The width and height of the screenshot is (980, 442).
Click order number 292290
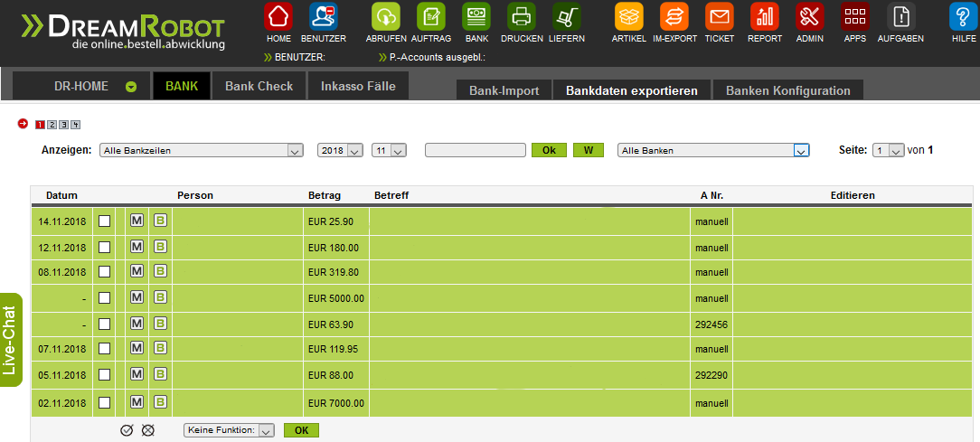coord(711,375)
